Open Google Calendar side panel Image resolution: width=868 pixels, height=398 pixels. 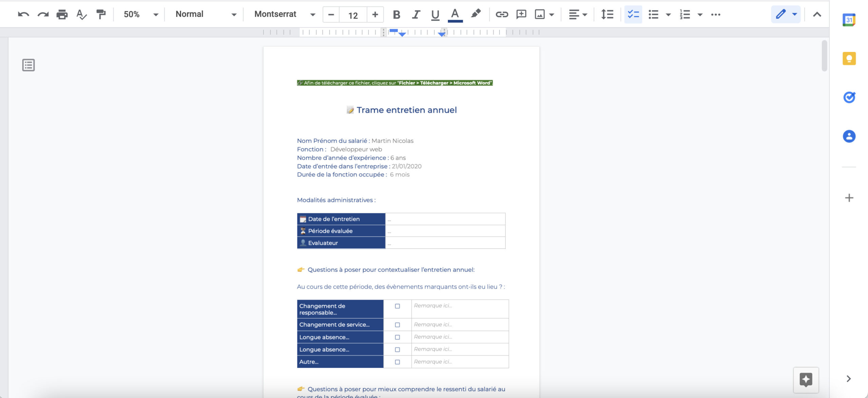[849, 20]
